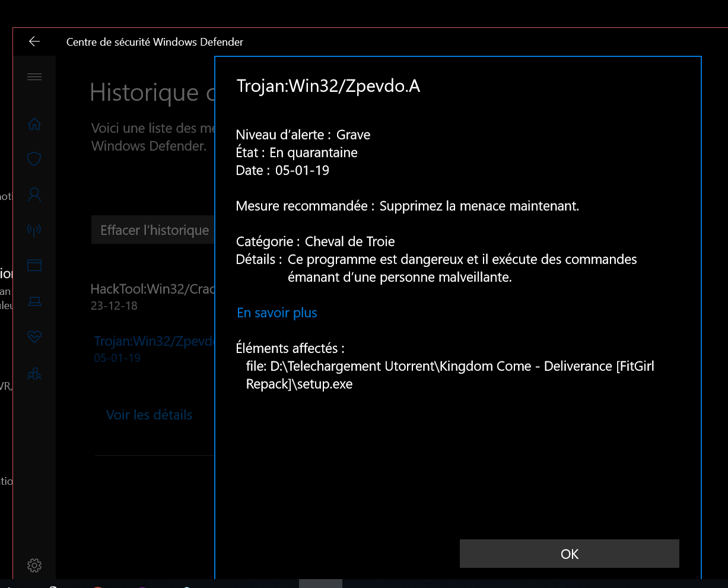Screen dimensions: 728x588
Task: Open device security laptop icon
Action: [x=34, y=302]
